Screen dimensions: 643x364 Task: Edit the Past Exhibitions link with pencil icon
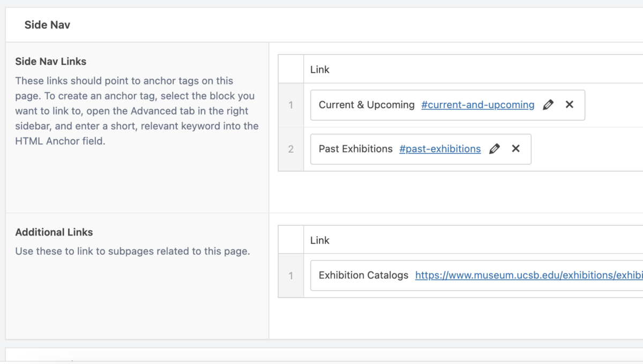(495, 149)
